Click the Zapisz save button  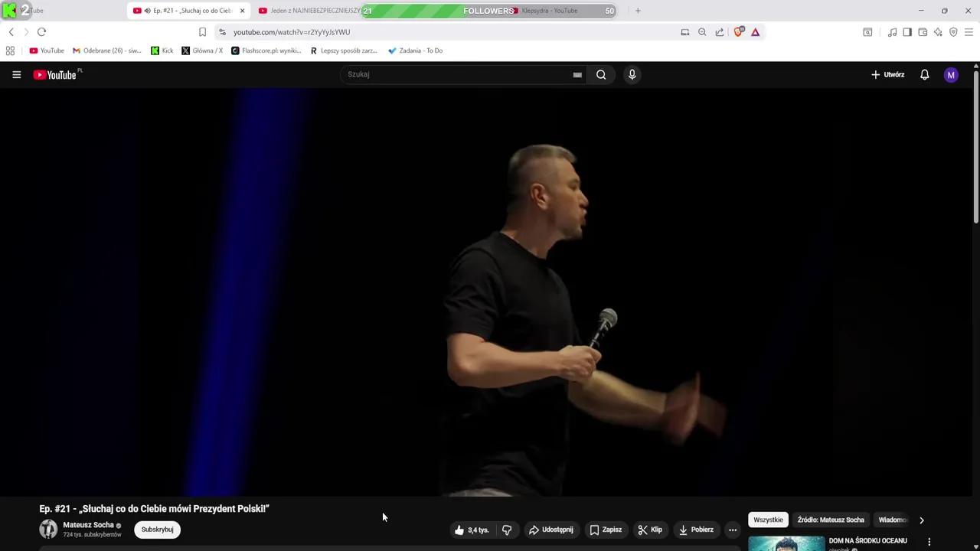(606, 530)
